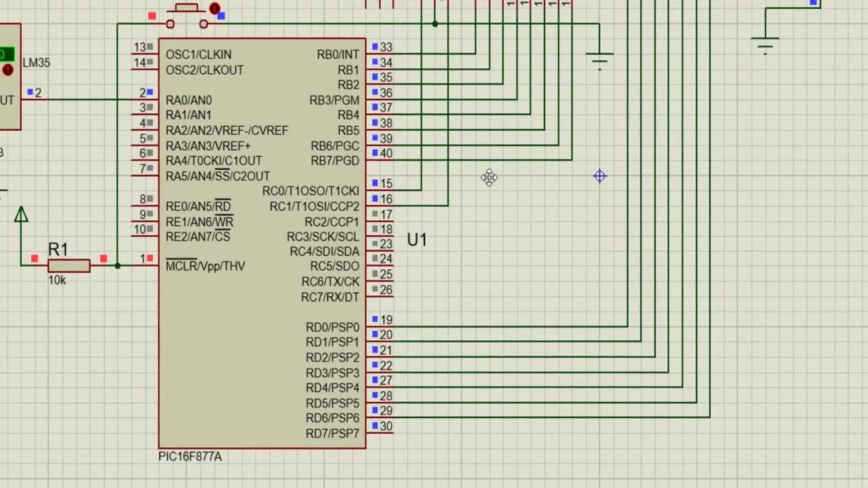The image size is (868, 488).
Task: Click pin number 37 on the PIC
Action: [x=386, y=108]
